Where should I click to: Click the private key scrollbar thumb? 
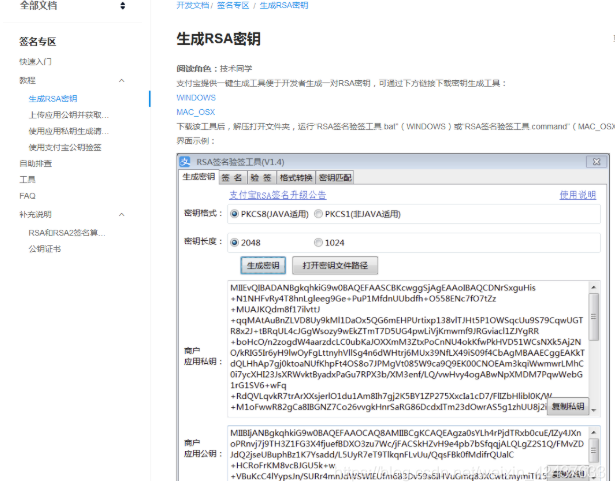pos(594,316)
